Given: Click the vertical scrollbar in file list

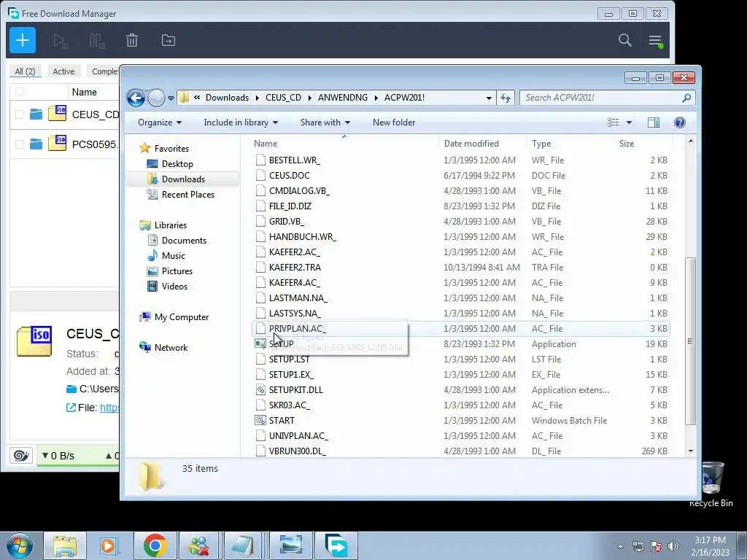Looking at the screenshot, I should [x=690, y=341].
